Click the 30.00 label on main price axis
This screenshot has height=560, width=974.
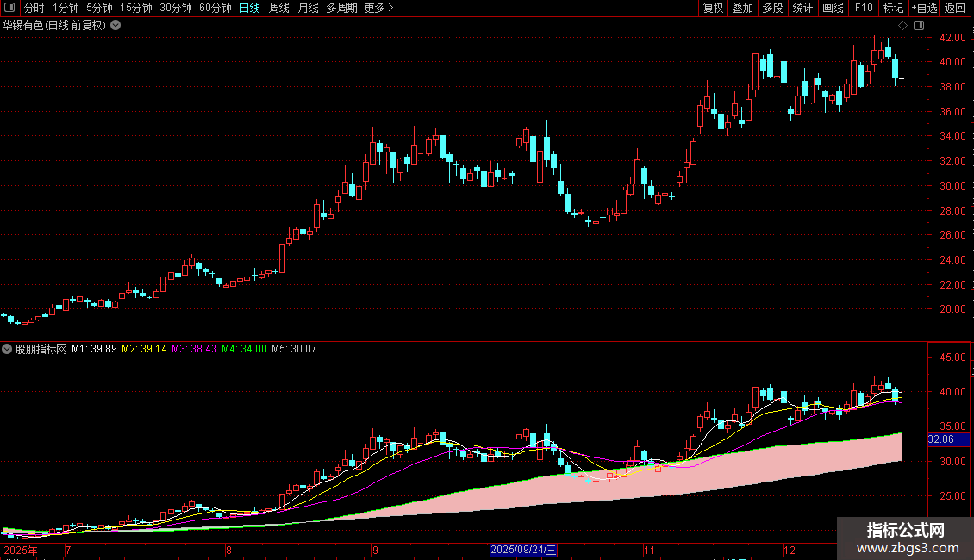(x=952, y=185)
